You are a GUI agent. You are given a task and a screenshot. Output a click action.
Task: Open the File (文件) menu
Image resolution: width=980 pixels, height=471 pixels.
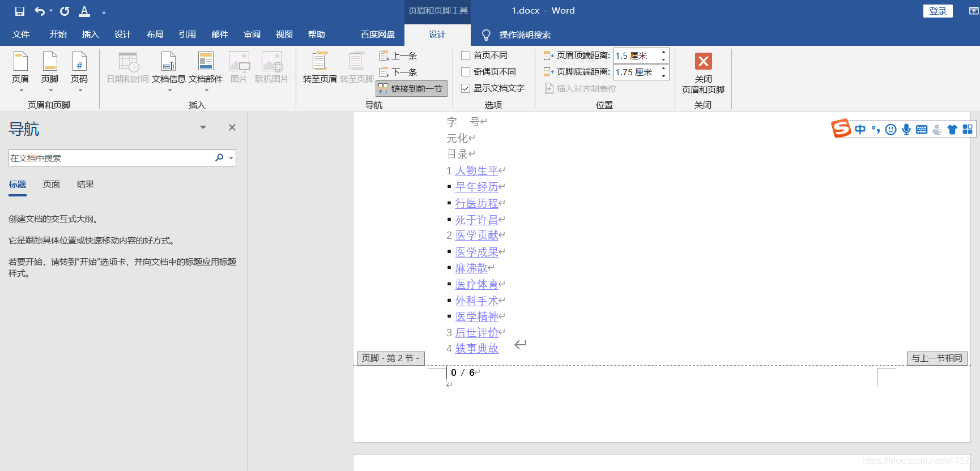click(21, 35)
